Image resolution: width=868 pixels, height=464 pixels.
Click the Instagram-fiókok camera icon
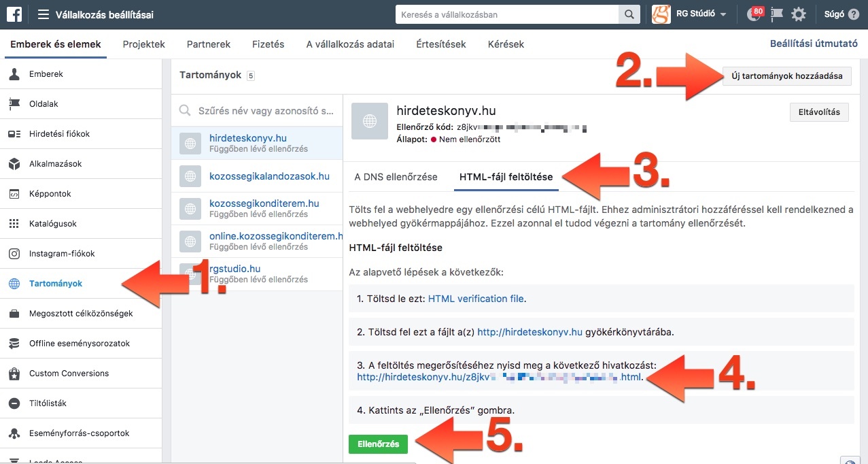pos(14,254)
